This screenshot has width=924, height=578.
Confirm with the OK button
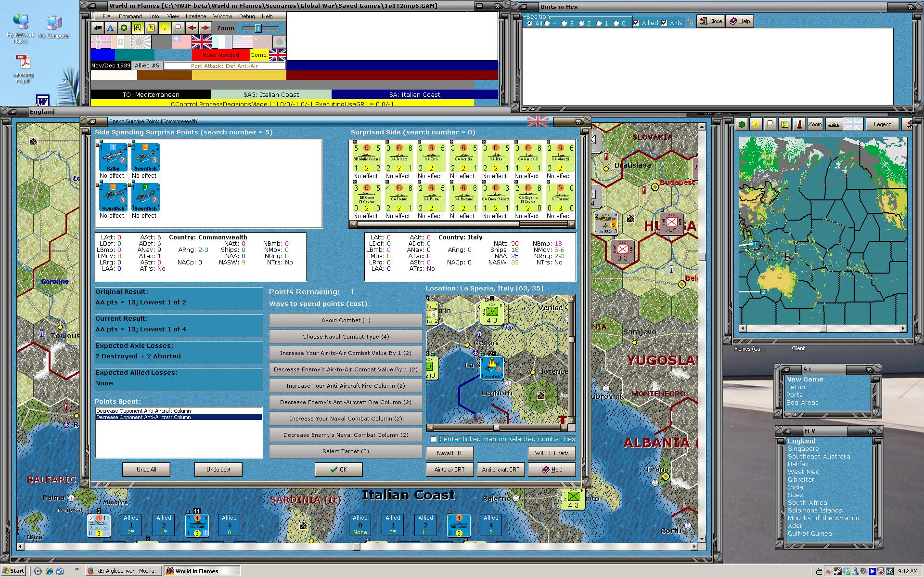338,470
